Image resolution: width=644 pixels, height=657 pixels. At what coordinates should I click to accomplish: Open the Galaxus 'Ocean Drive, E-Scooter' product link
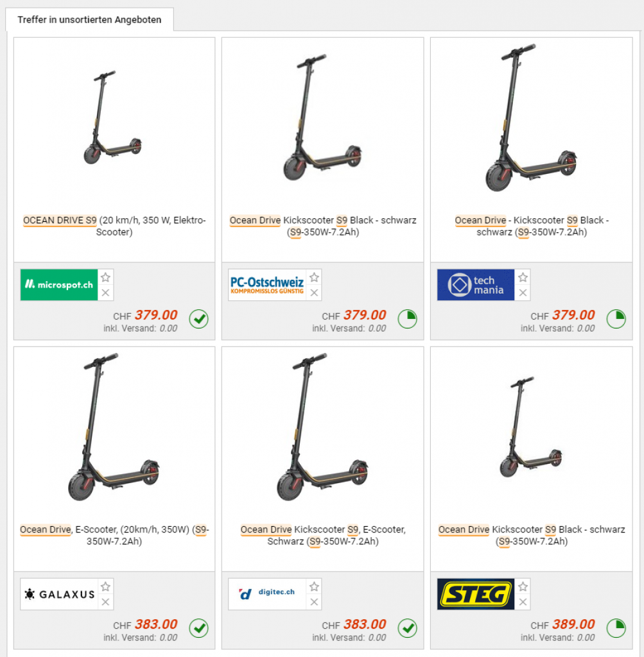(x=114, y=535)
